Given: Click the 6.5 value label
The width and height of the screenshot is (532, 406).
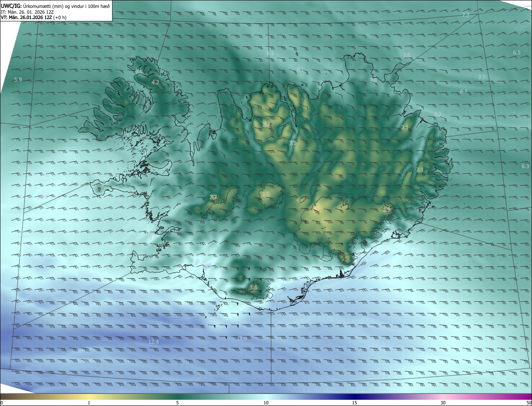Looking at the screenshot, I should pos(517,53).
